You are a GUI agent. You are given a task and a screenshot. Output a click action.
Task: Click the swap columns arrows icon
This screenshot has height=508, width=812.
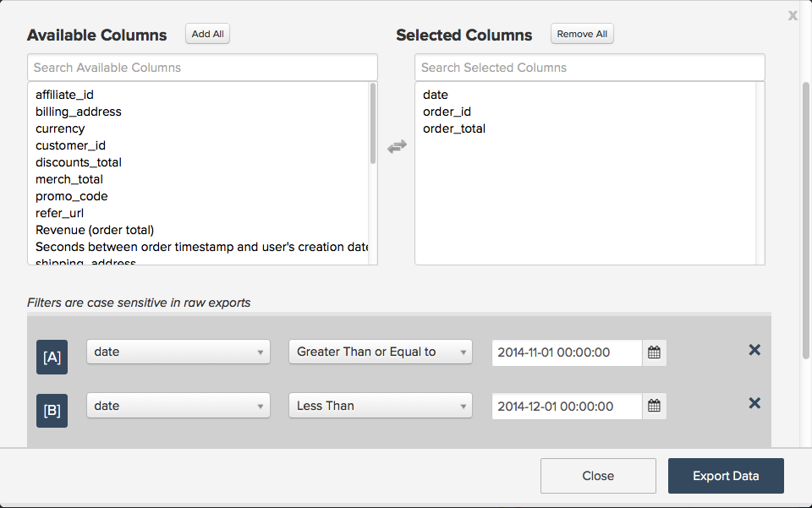[x=397, y=146]
